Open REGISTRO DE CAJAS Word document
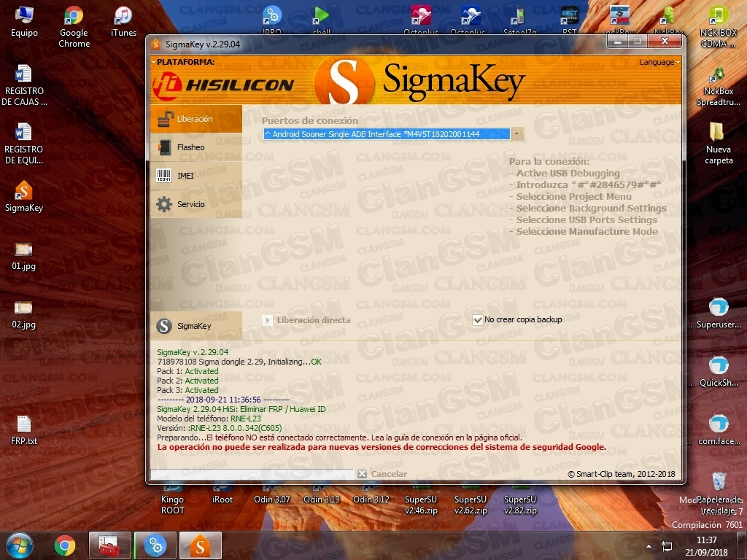The height and width of the screenshot is (560, 747). [24, 86]
